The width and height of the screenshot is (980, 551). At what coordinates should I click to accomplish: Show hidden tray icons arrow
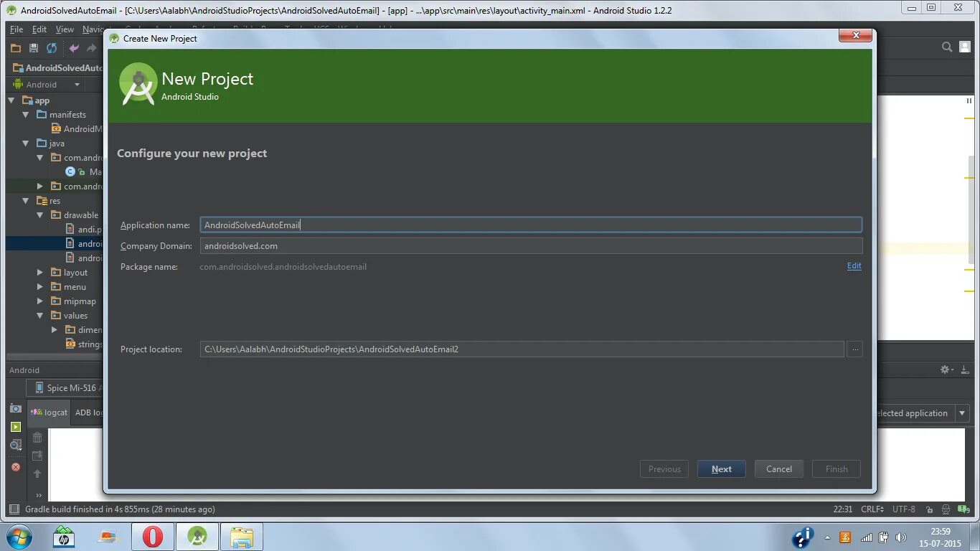(827, 537)
